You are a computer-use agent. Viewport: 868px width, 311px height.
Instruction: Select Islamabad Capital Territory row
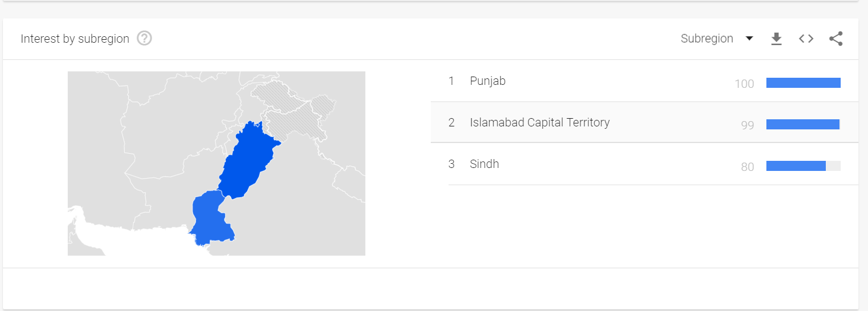pyautogui.click(x=539, y=122)
